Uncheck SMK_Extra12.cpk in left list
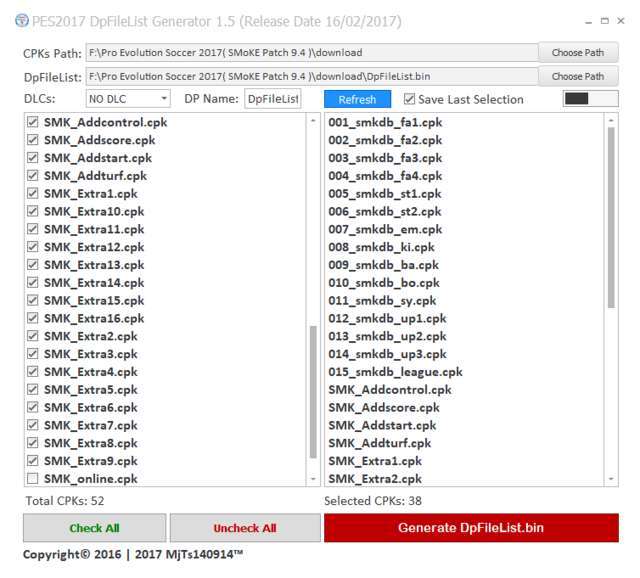 [x=33, y=247]
